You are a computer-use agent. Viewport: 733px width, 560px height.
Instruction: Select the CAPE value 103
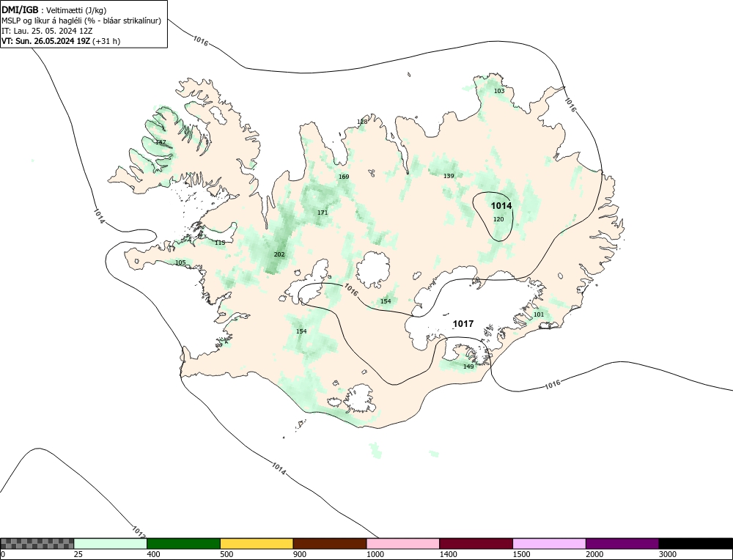pos(499,91)
